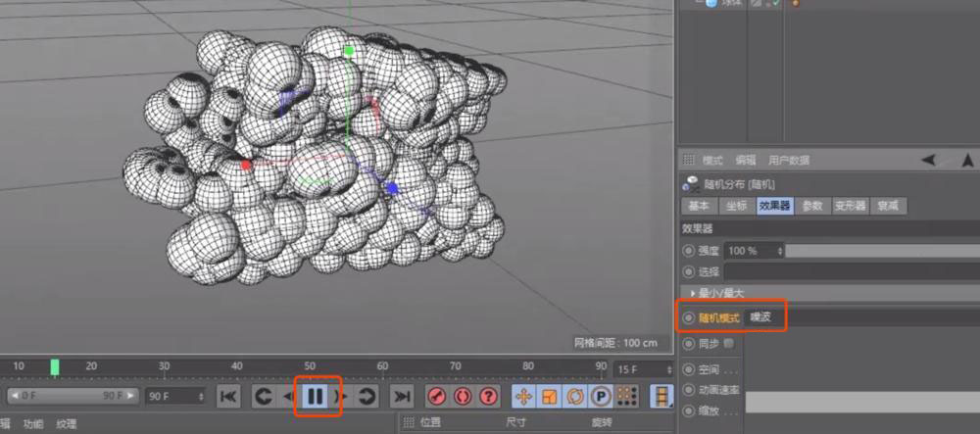The image size is (980, 434).
Task: Click the red X-axis handle in viewport
Action: (246, 166)
